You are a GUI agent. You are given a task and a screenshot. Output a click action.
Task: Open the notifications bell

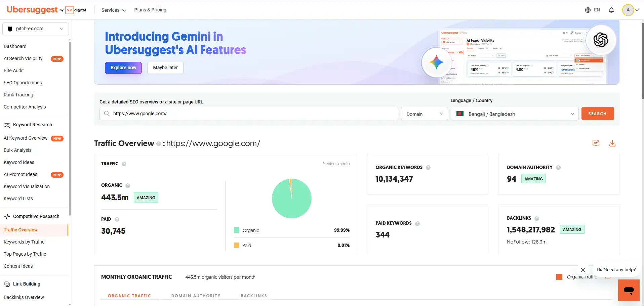(611, 10)
